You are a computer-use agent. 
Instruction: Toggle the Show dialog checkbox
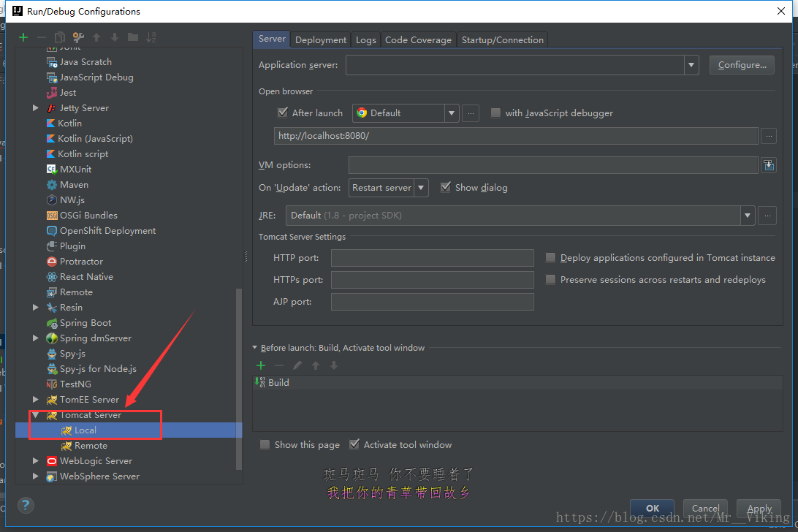[x=446, y=187]
